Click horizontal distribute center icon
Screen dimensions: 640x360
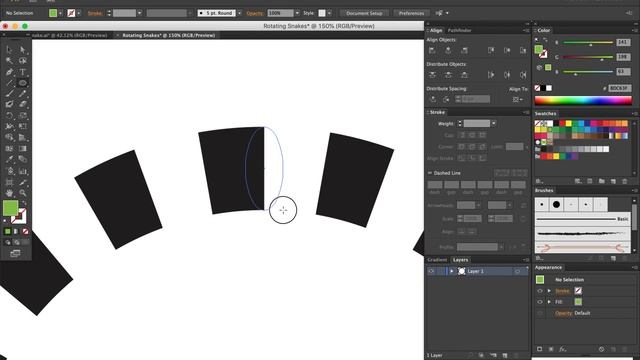(507, 75)
